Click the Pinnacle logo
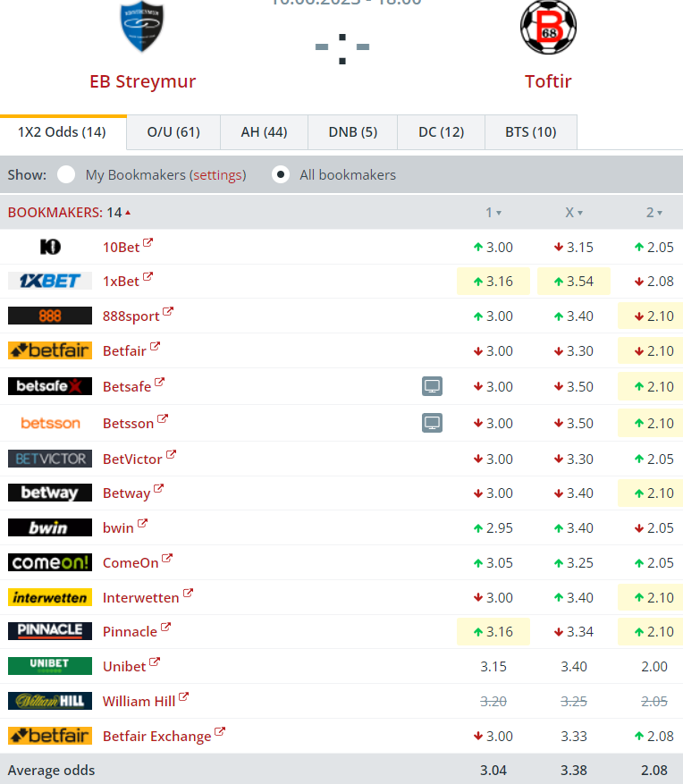Viewport: 683px width, 784px height. [50, 631]
